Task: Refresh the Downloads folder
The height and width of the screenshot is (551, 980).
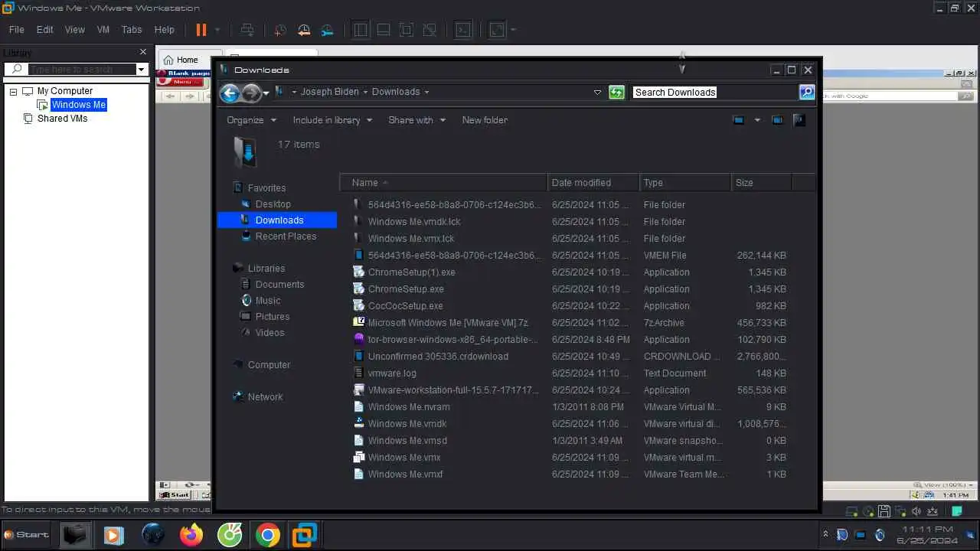Action: pos(616,92)
